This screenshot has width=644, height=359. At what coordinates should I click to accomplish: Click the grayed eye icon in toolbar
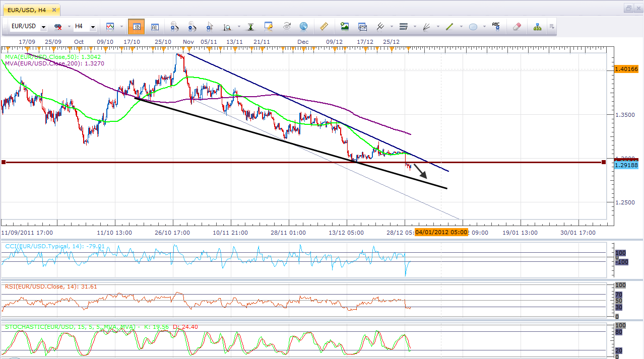pyautogui.click(x=287, y=26)
